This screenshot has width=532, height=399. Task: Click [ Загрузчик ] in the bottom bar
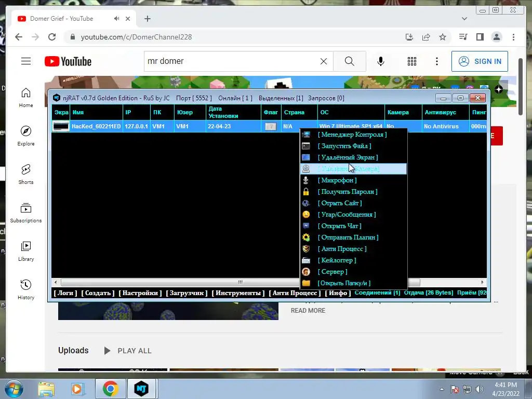(x=187, y=293)
